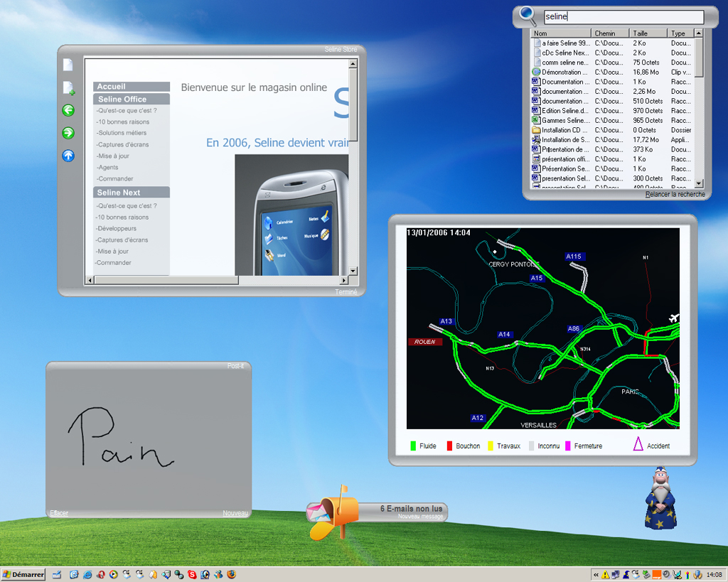Sort search results by Nom column
This screenshot has width=728, height=582.
click(x=562, y=33)
